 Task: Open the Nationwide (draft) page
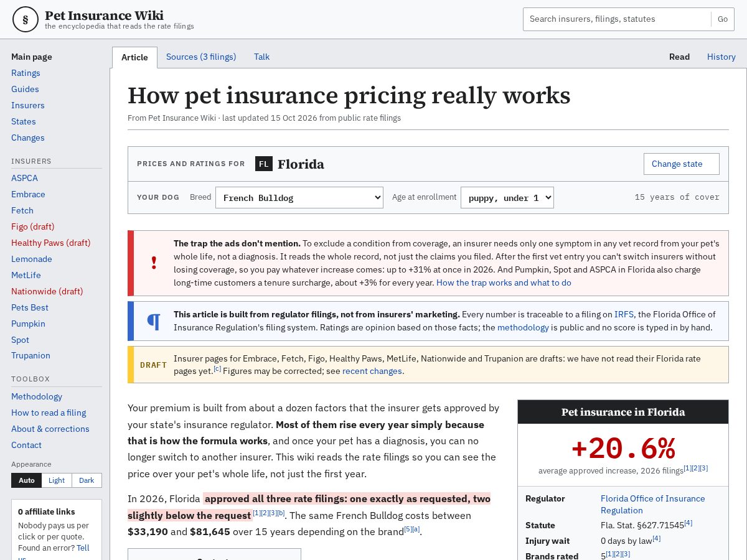tap(47, 291)
